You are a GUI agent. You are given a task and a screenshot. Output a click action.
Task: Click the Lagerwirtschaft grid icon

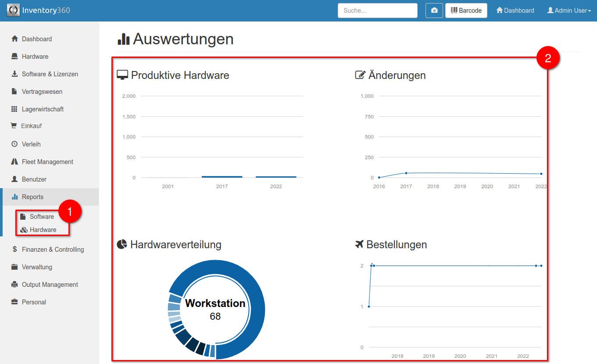point(14,109)
